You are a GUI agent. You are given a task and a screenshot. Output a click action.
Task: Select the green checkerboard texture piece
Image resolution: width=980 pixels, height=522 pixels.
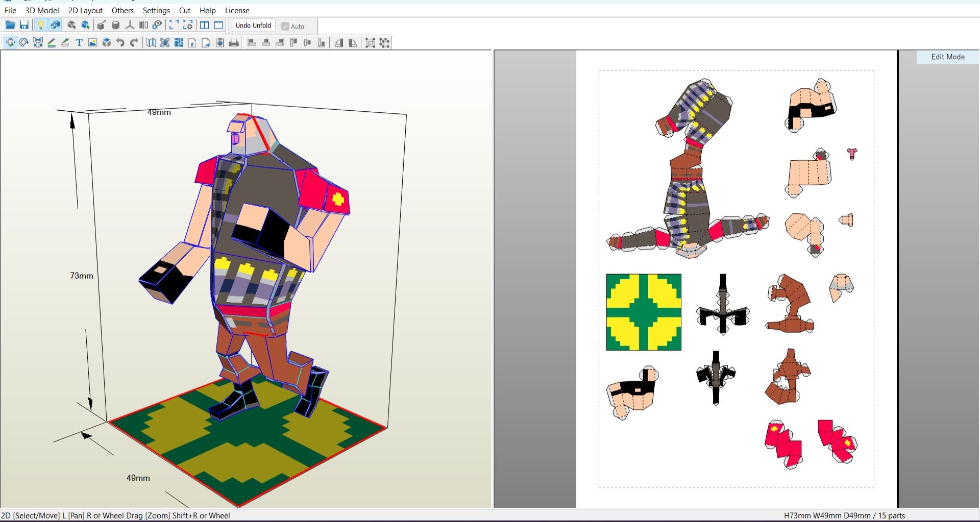point(644,312)
